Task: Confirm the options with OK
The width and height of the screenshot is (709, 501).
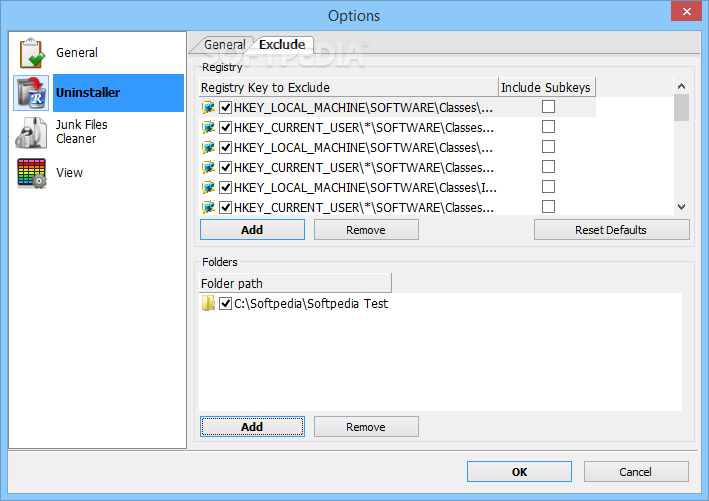Action: click(x=519, y=472)
